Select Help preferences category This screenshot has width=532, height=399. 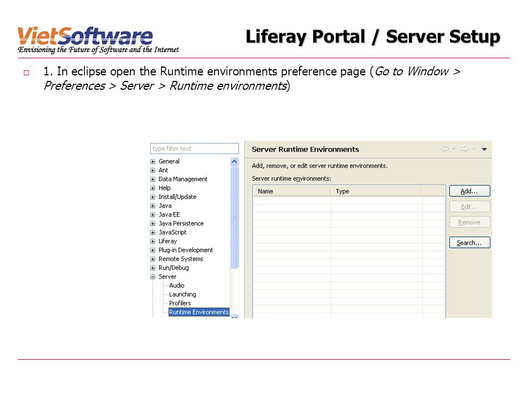click(x=165, y=188)
